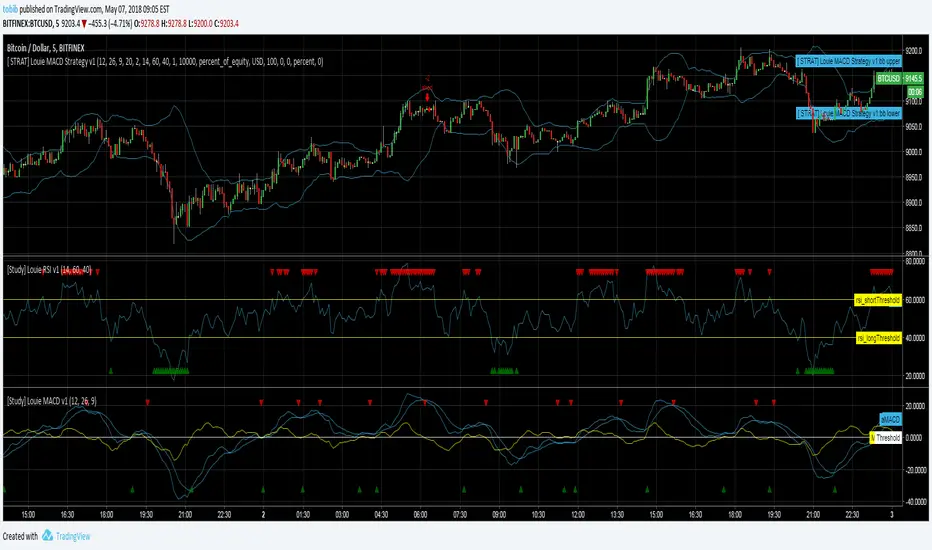Click the 9000.0 price axis value
Screen dimensions: 932x550
click(x=913, y=152)
